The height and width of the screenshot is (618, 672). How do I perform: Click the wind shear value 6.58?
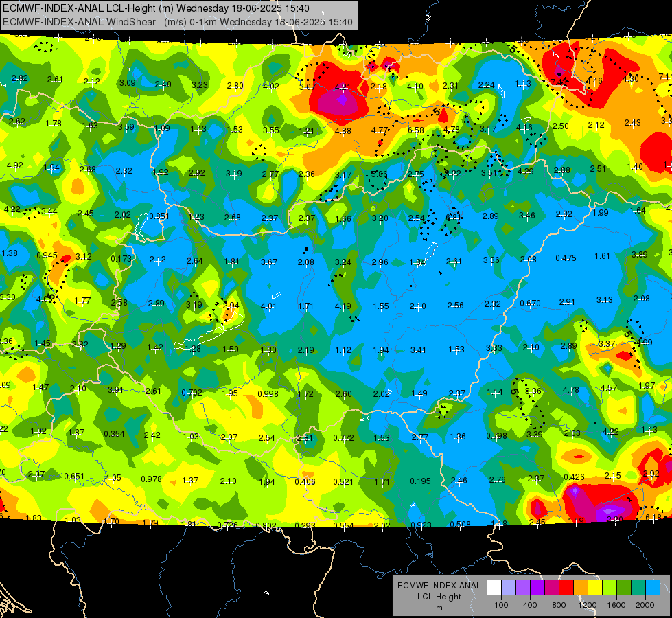coord(416,130)
